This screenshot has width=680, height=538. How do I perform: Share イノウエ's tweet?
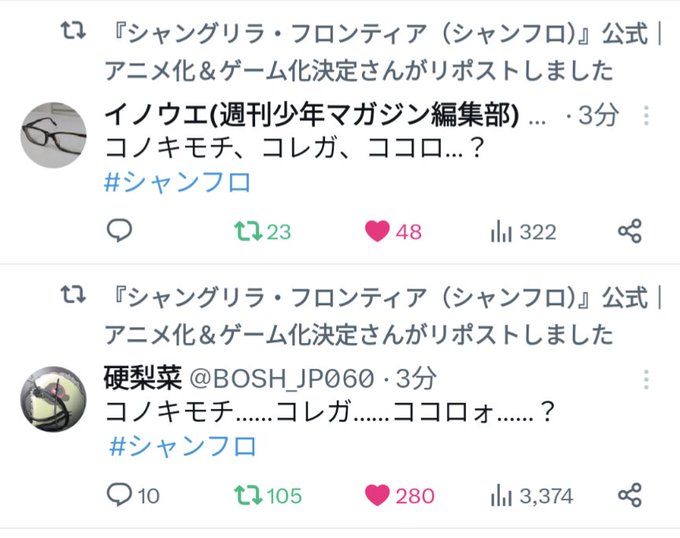(629, 232)
